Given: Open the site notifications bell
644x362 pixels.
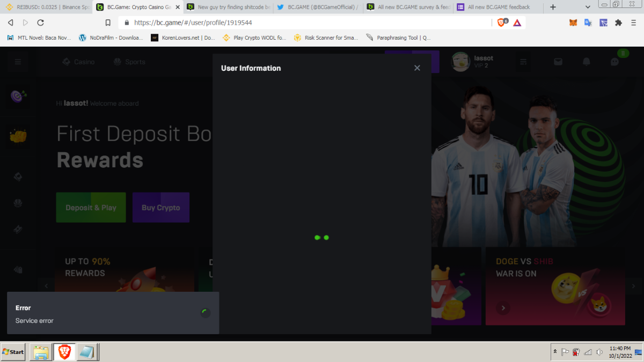Looking at the screenshot, I should [586, 62].
